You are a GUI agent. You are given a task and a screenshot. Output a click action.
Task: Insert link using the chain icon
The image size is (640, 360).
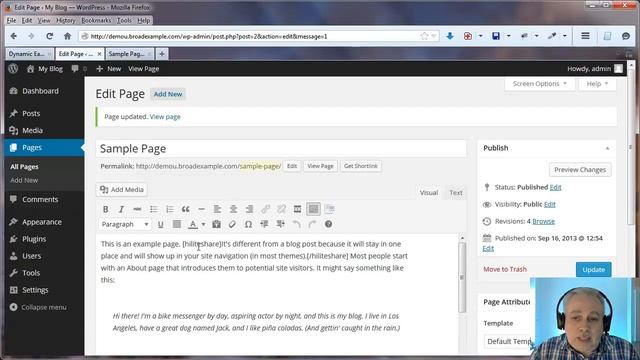(x=265, y=209)
